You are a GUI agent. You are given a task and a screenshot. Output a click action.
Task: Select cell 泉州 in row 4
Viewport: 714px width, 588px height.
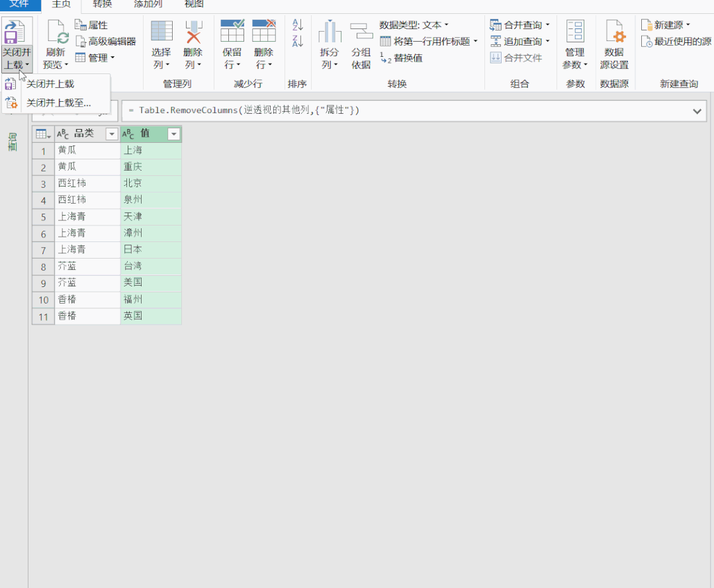coord(151,200)
